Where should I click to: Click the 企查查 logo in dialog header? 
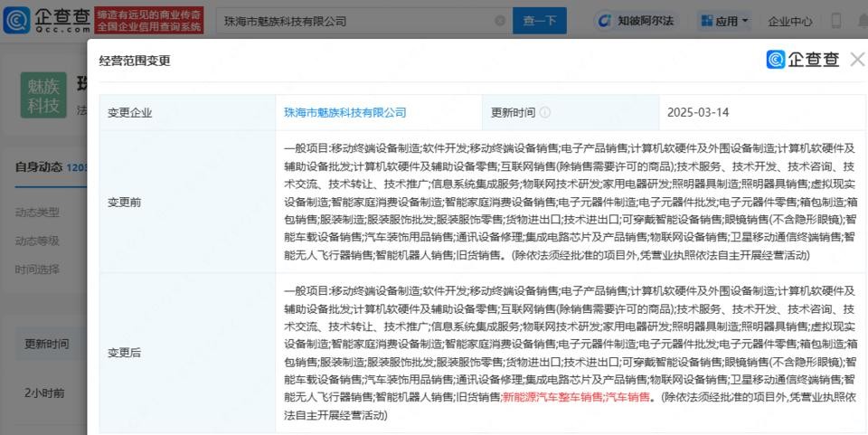point(803,60)
